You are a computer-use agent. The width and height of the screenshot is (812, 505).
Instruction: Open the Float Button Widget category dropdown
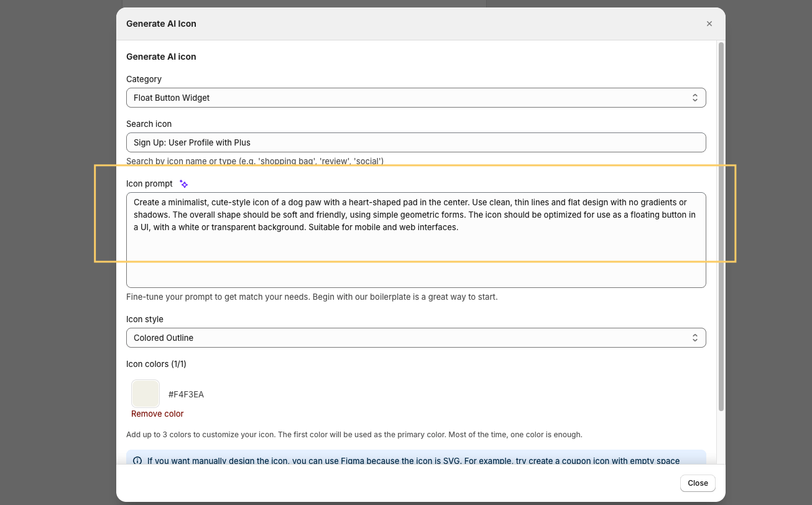click(415, 98)
